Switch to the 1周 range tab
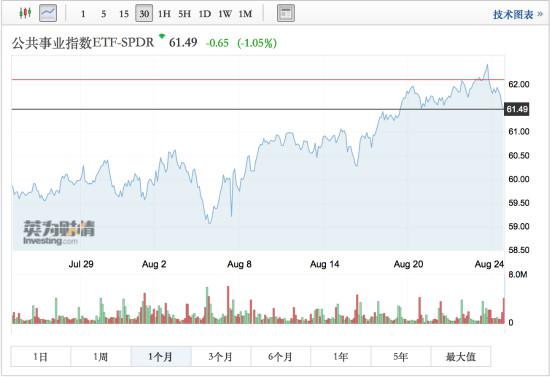The width and height of the screenshot is (550, 377). pyautogui.click(x=101, y=357)
